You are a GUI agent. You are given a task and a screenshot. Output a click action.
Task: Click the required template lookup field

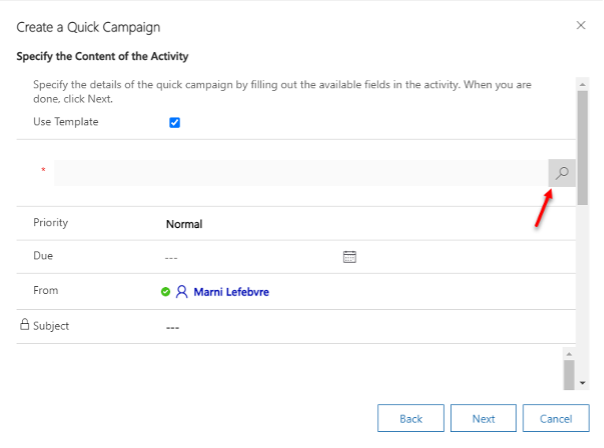pos(300,173)
